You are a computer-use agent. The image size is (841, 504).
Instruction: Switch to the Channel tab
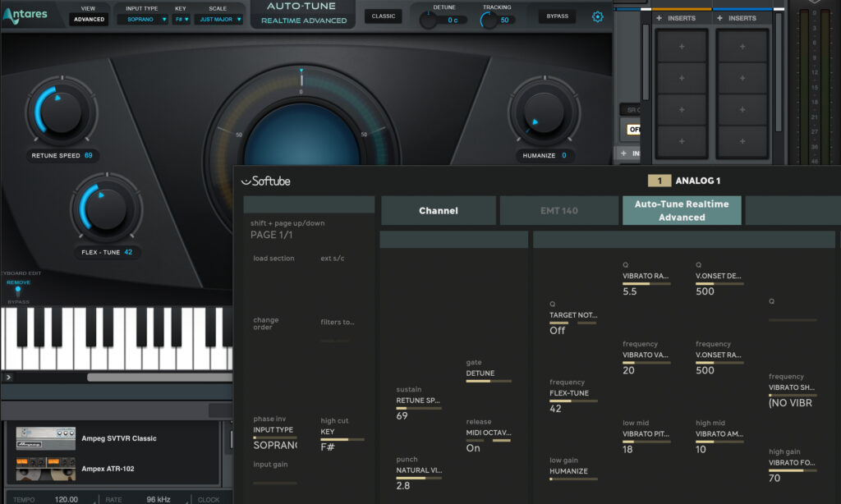[439, 211]
